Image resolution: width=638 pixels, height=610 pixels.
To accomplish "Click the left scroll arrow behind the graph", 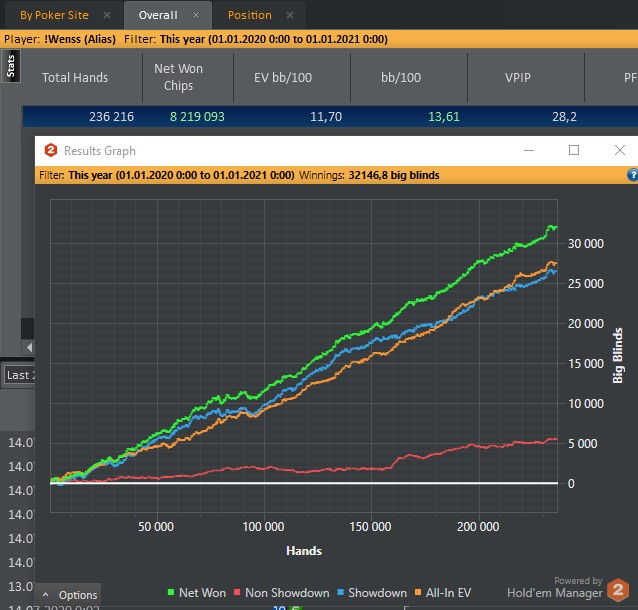I will [x=29, y=348].
